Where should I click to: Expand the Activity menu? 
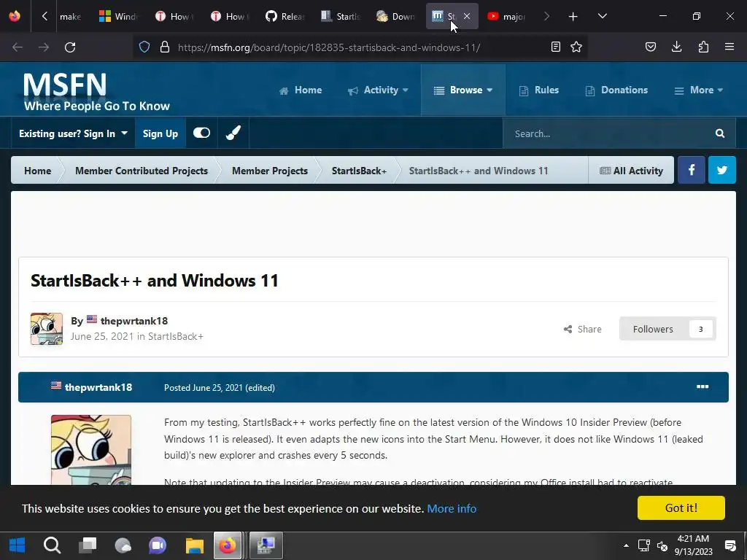click(x=379, y=90)
